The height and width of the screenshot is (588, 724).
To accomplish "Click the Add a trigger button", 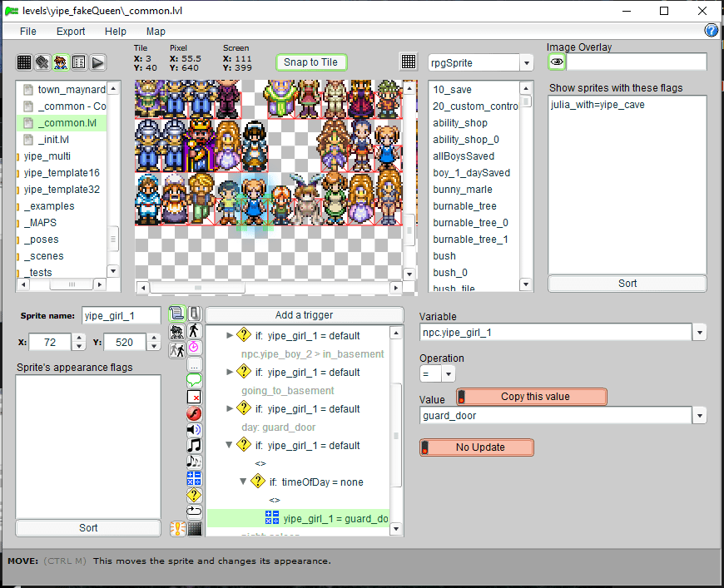I will [x=303, y=315].
